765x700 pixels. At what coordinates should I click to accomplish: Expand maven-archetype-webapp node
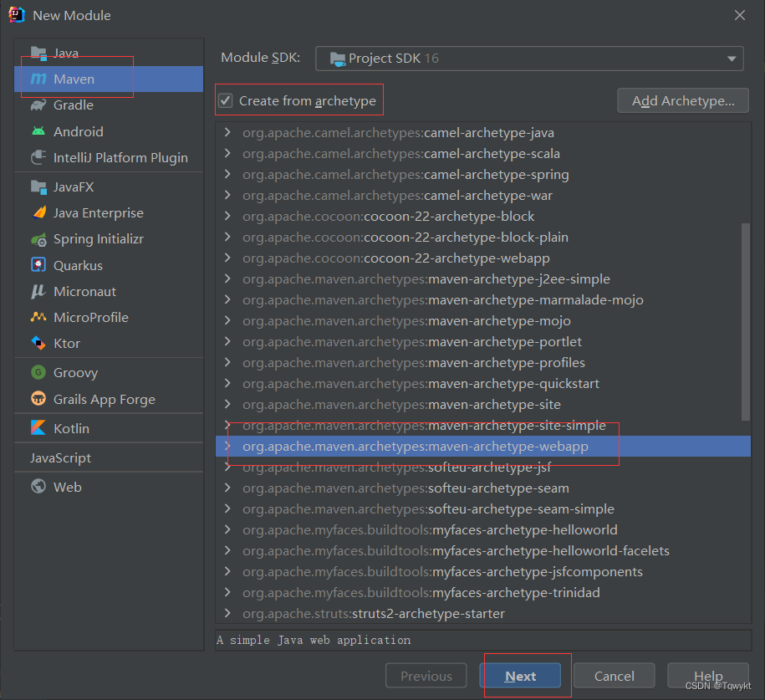(227, 446)
